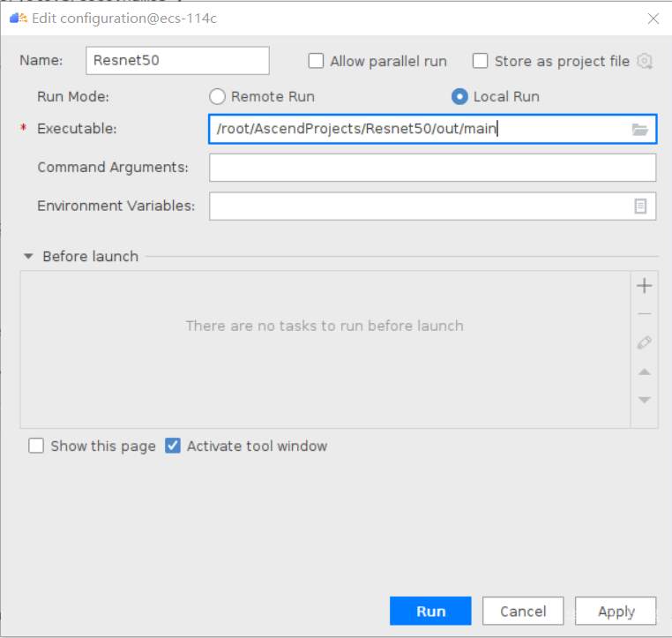
Task: Select the Remote Run radio button
Action: [217, 96]
